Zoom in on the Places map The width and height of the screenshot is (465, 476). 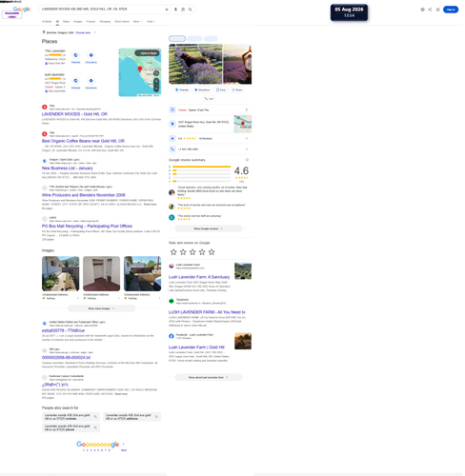[156, 81]
